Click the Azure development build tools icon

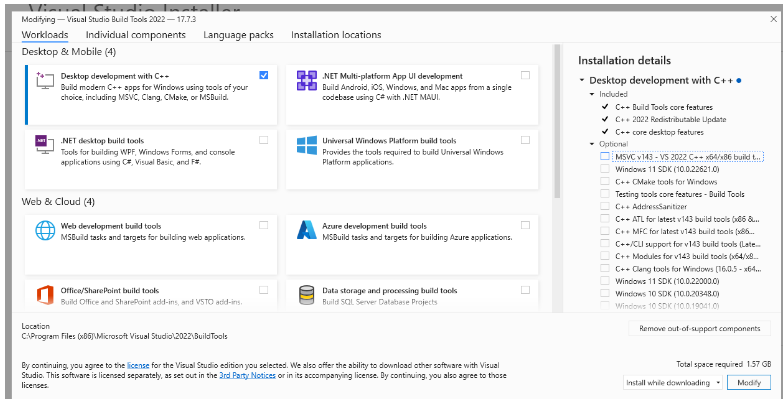pos(307,230)
